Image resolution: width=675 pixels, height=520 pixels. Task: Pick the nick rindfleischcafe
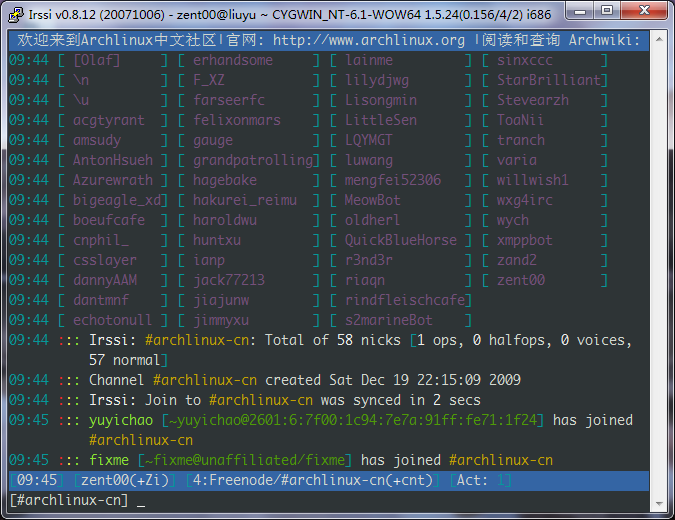click(405, 300)
